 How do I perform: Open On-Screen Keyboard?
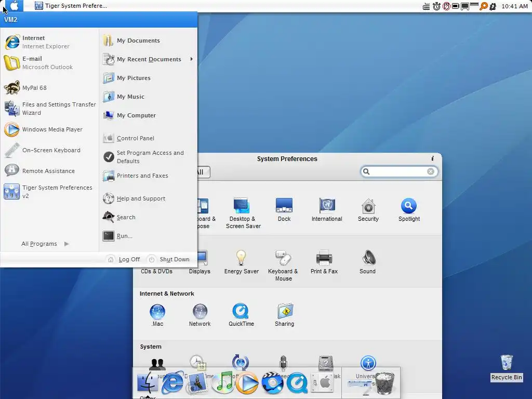pos(50,150)
